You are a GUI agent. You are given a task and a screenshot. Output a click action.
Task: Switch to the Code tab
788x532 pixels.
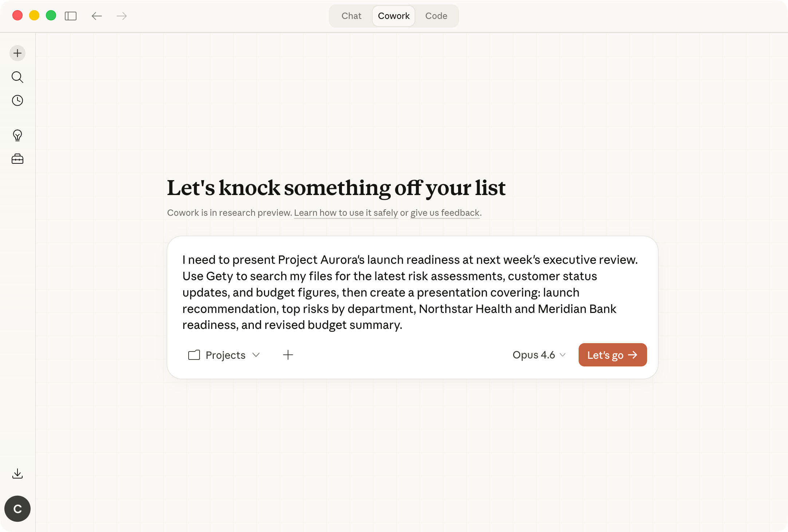click(436, 16)
